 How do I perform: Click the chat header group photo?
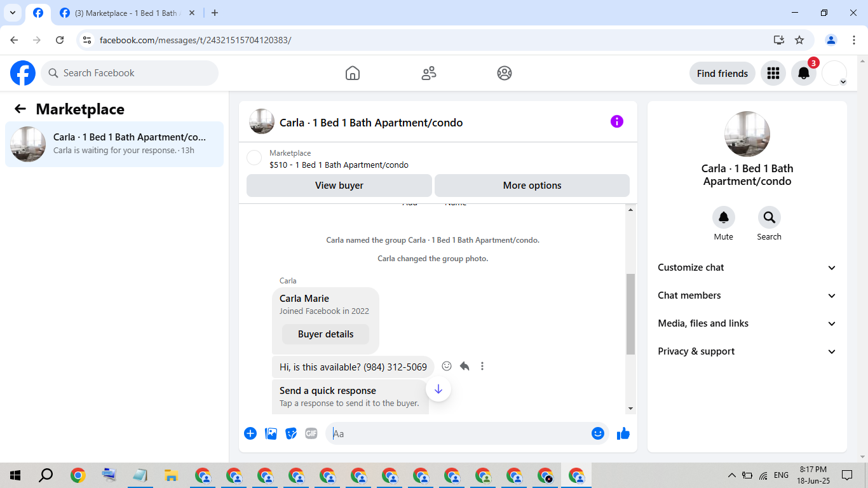(x=262, y=121)
